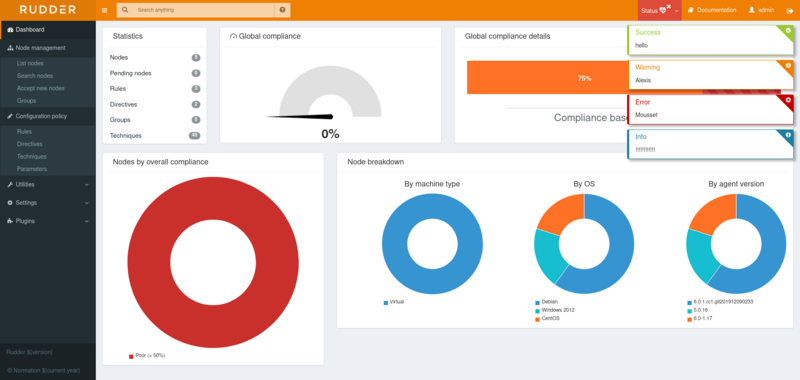The height and width of the screenshot is (380, 800).
Task: Click the Utilities wrench icon
Action: tap(11, 185)
